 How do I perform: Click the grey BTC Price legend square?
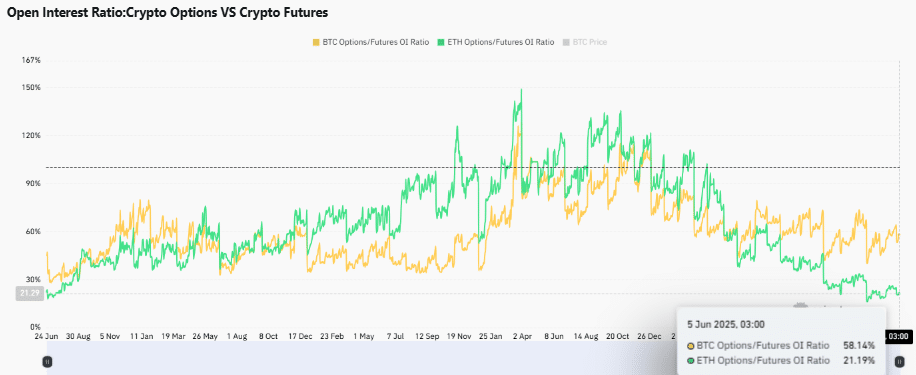click(565, 42)
